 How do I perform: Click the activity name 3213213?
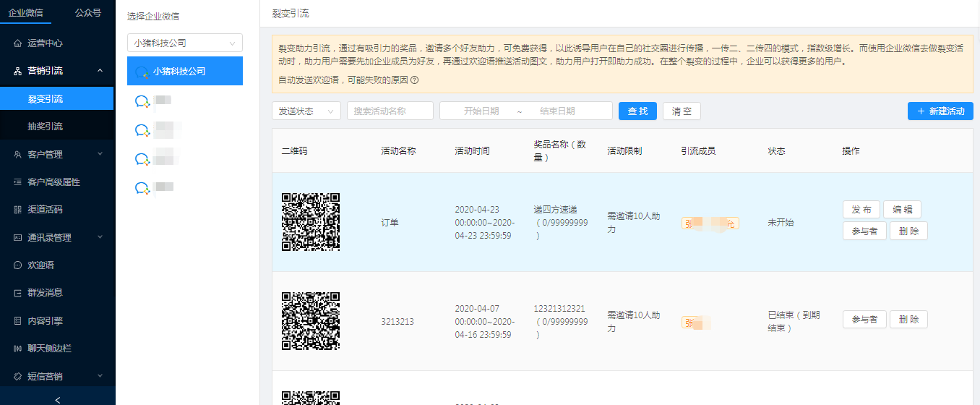(x=397, y=321)
